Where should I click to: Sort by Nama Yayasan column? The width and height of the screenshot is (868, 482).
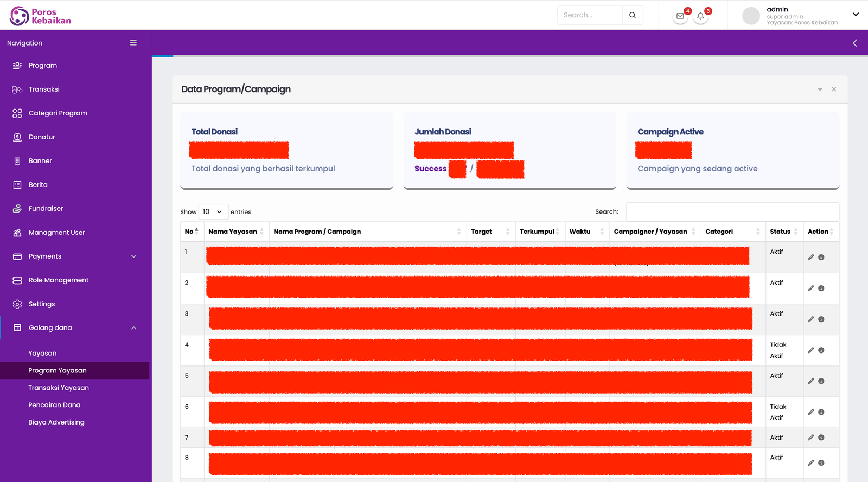(237, 232)
